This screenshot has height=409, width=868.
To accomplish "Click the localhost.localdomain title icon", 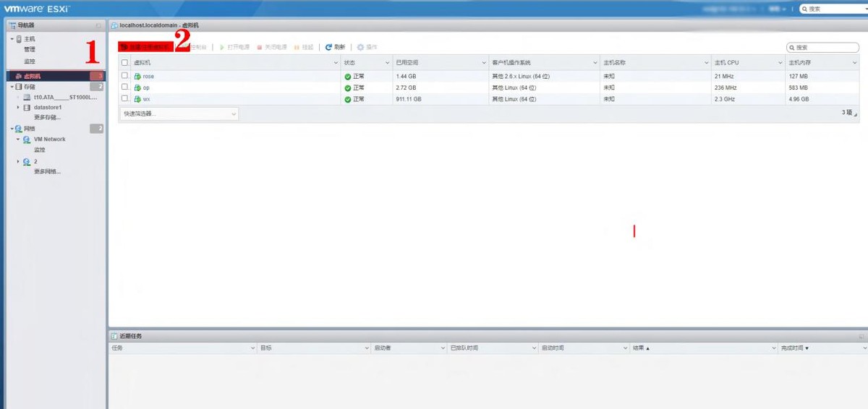I will click(114, 25).
